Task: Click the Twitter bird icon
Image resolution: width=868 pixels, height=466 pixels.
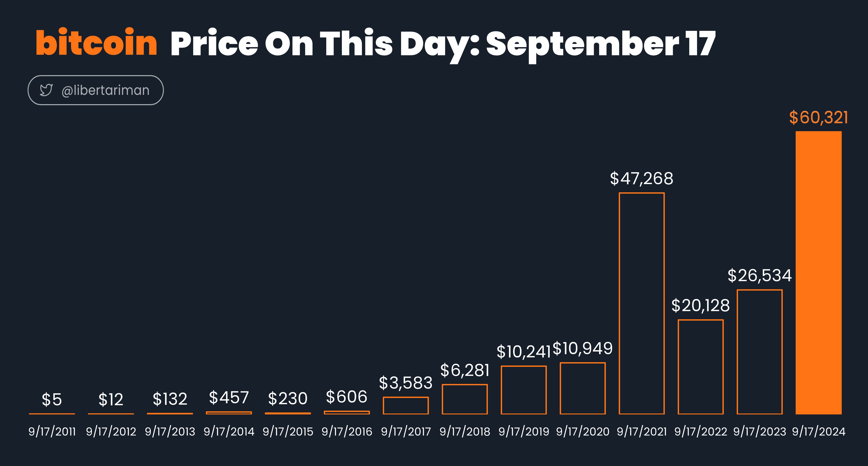Action: click(x=46, y=90)
